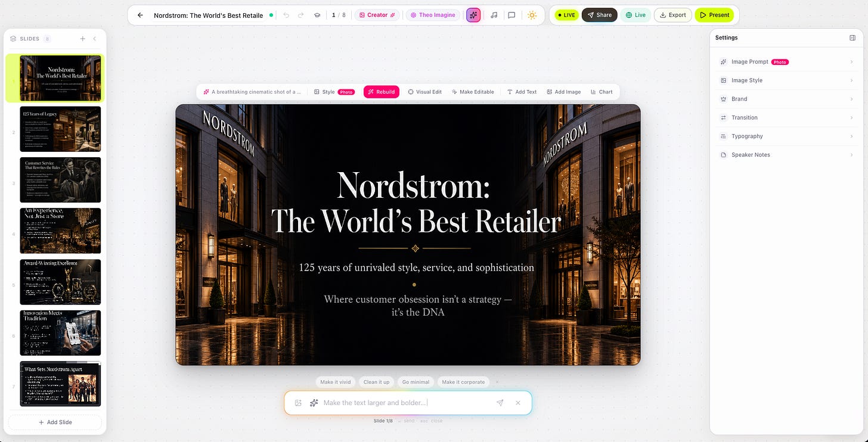Start the slideshow with Present
This screenshot has width=868, height=442.
click(x=714, y=15)
